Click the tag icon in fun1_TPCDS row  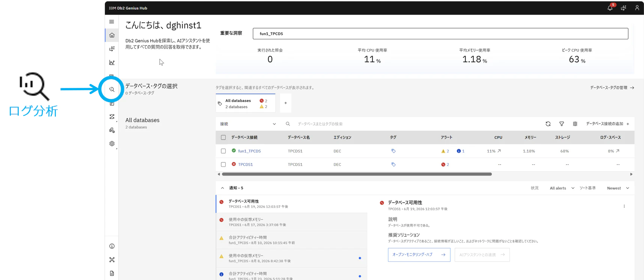[393, 151]
